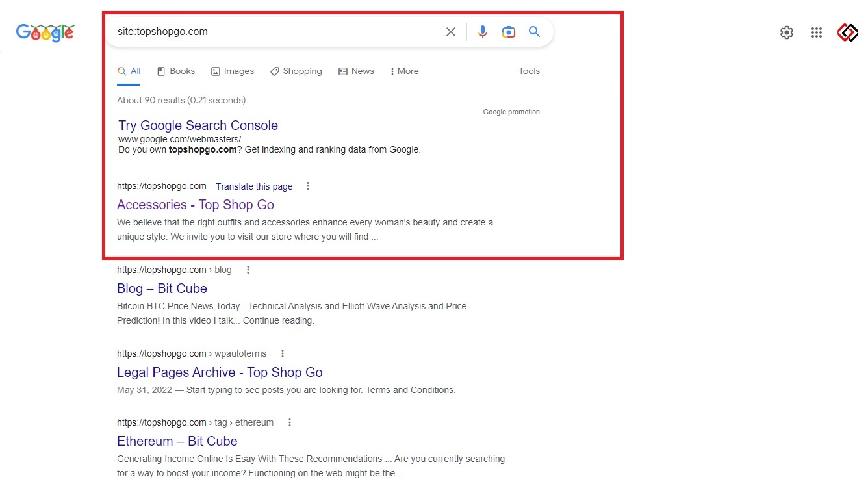Click the Google logo
The image size is (868, 499).
45,32
